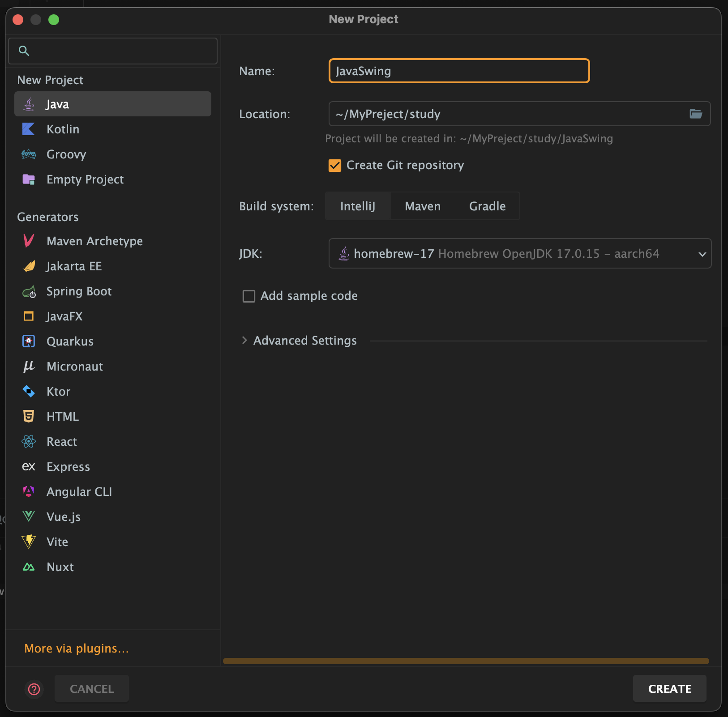
Task: Choose Maven as build system
Action: click(x=423, y=206)
